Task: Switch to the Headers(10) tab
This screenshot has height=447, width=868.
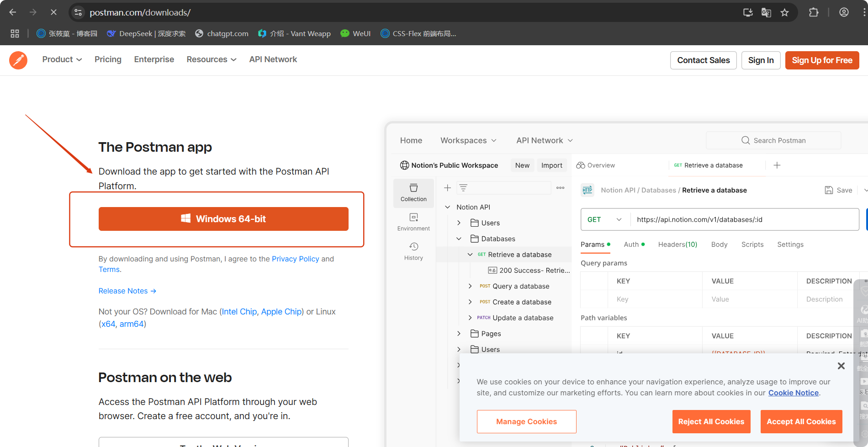Action: 677,245
